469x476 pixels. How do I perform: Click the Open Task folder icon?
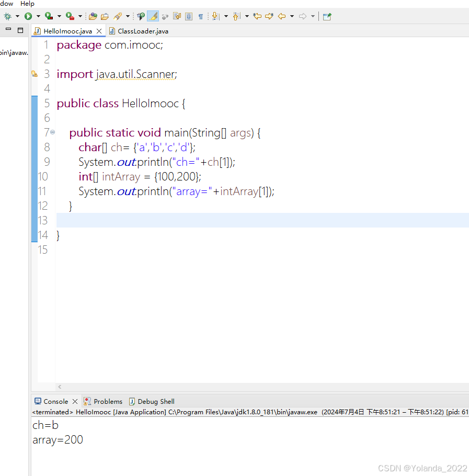pos(105,16)
